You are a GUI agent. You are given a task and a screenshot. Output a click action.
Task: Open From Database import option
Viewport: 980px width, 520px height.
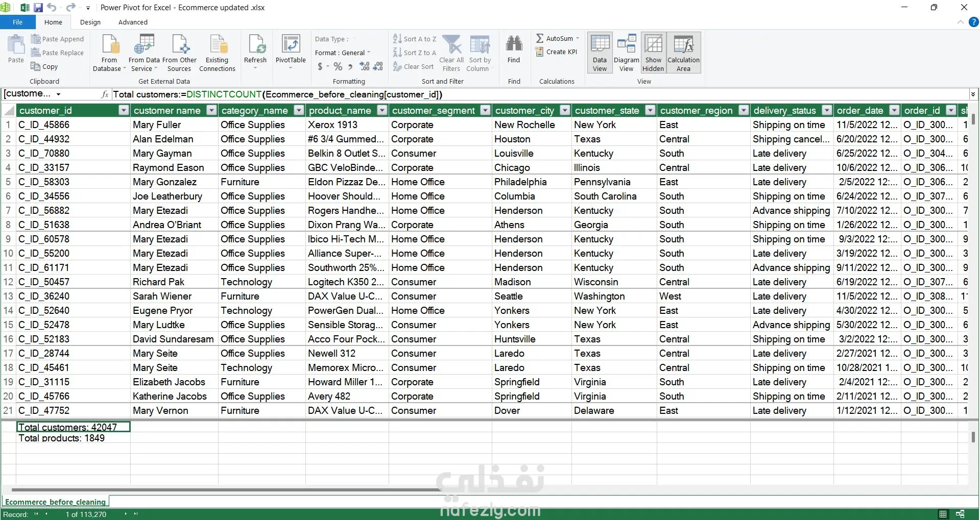pos(109,53)
